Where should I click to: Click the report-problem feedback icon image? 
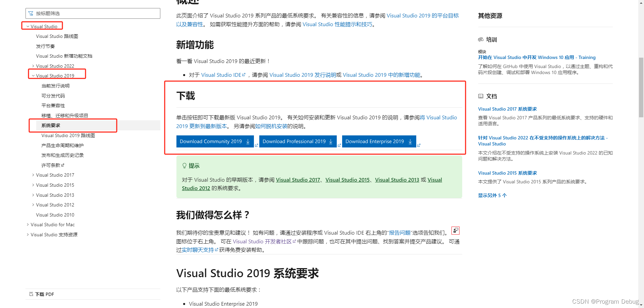[455, 231]
